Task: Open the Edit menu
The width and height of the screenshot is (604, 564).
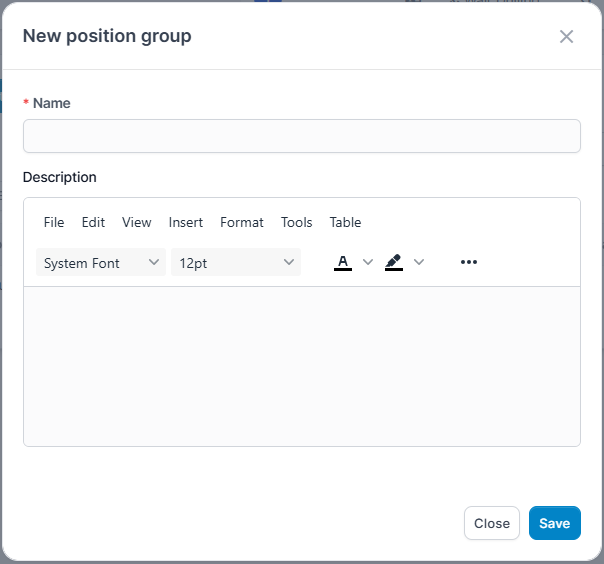Action: [93, 222]
